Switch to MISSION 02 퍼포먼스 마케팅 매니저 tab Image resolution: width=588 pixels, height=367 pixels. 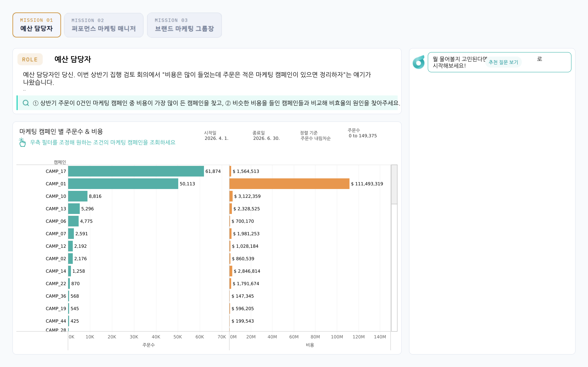(x=104, y=25)
